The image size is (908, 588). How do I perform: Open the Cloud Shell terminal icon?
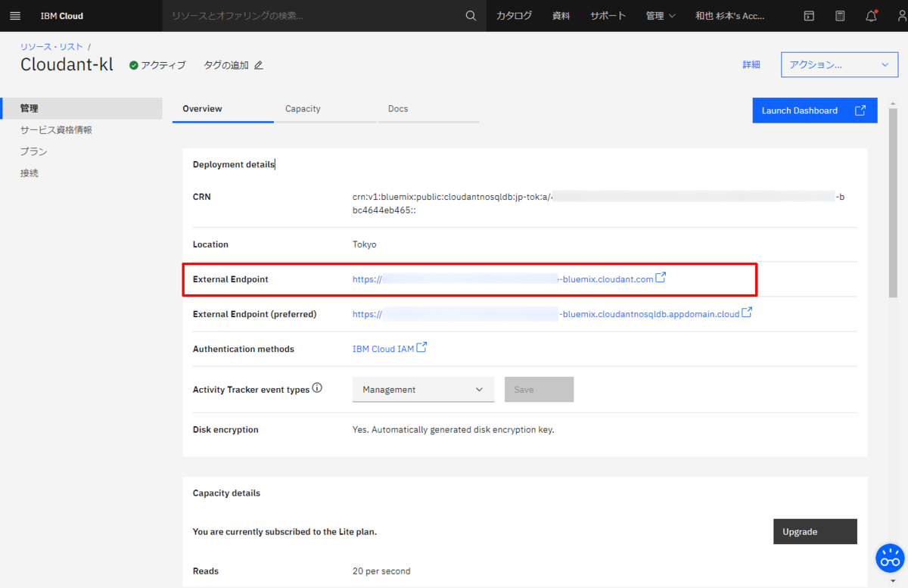809,15
